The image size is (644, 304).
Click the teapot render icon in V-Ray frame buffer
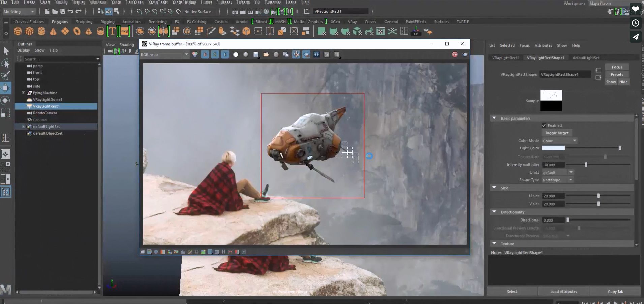tap(306, 54)
